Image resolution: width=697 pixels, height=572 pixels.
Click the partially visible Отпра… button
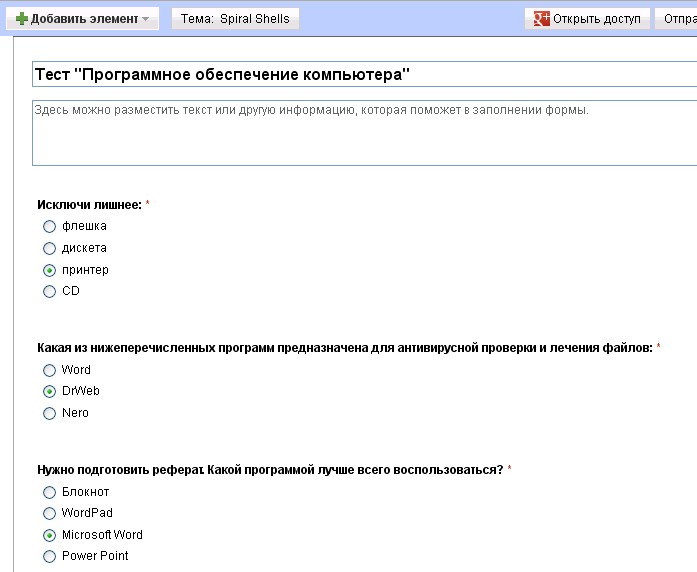(x=676, y=19)
